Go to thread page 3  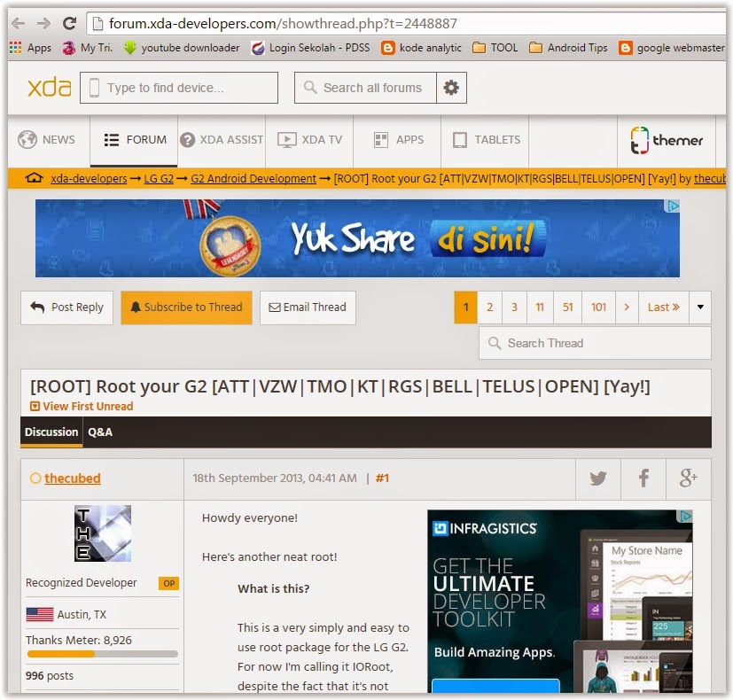click(x=514, y=307)
